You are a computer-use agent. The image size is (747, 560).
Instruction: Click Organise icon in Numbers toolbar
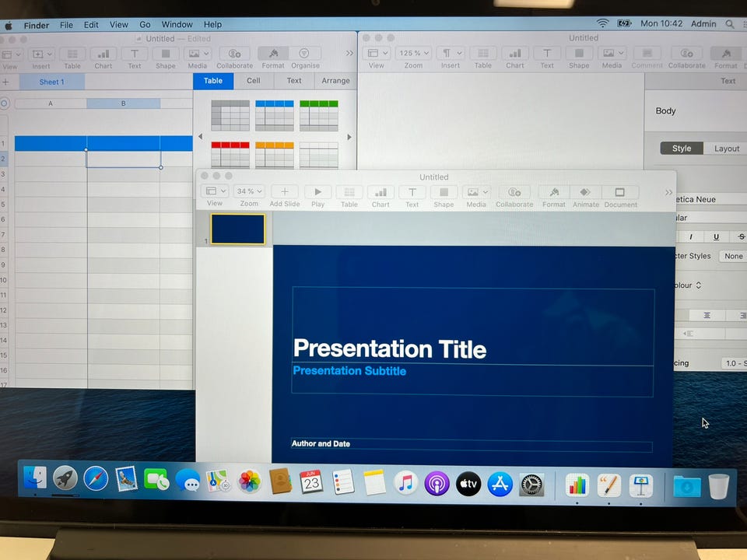pyautogui.click(x=304, y=53)
